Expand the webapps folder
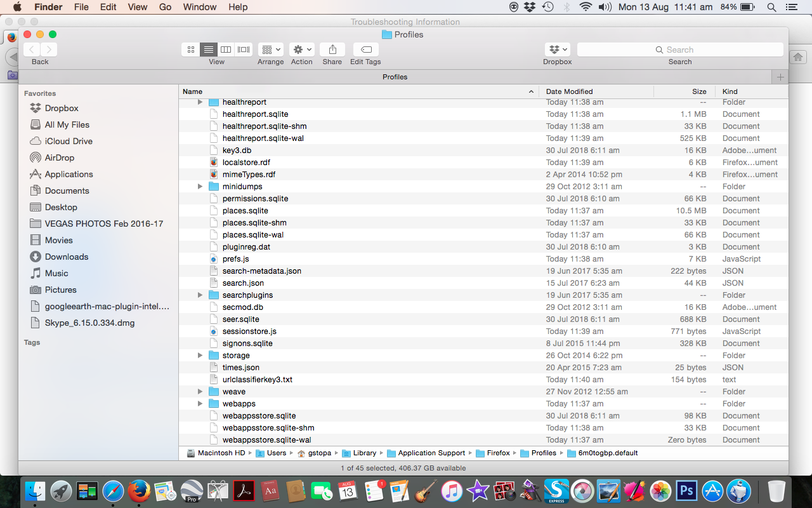The height and width of the screenshot is (508, 812). coord(200,404)
